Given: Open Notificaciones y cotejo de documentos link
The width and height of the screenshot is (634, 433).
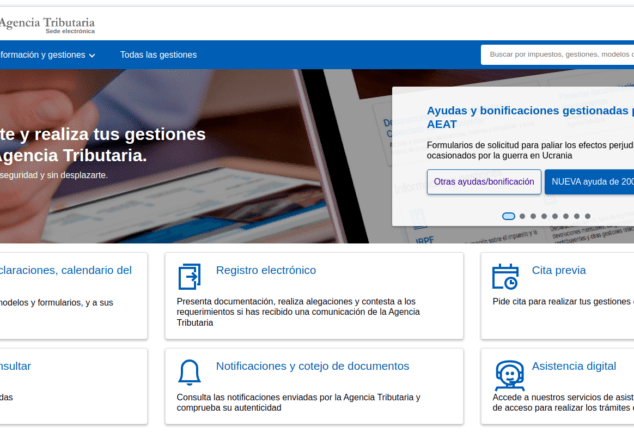Looking at the screenshot, I should (313, 366).
